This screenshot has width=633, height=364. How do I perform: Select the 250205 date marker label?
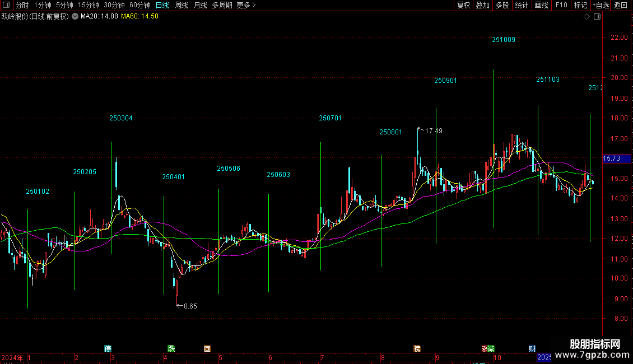[85, 172]
